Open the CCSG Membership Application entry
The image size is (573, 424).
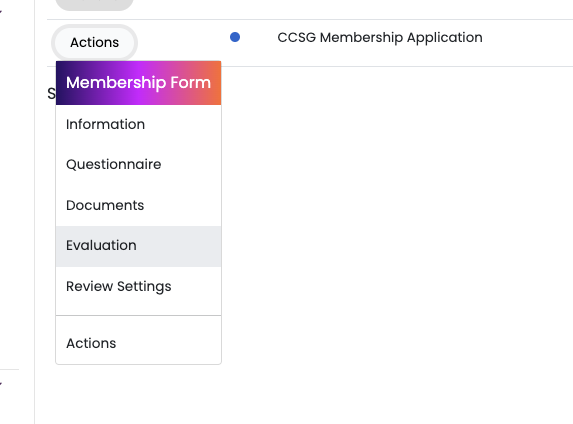pyautogui.click(x=380, y=37)
